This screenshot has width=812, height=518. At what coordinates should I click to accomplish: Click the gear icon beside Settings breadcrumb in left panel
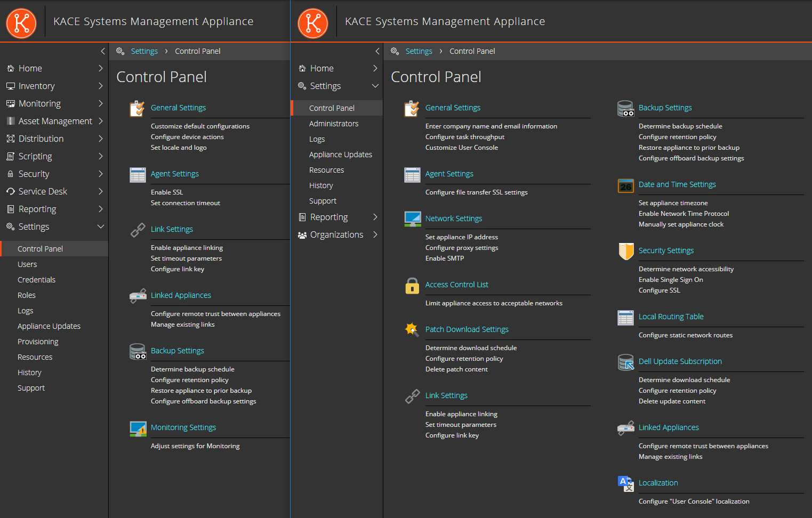click(120, 51)
